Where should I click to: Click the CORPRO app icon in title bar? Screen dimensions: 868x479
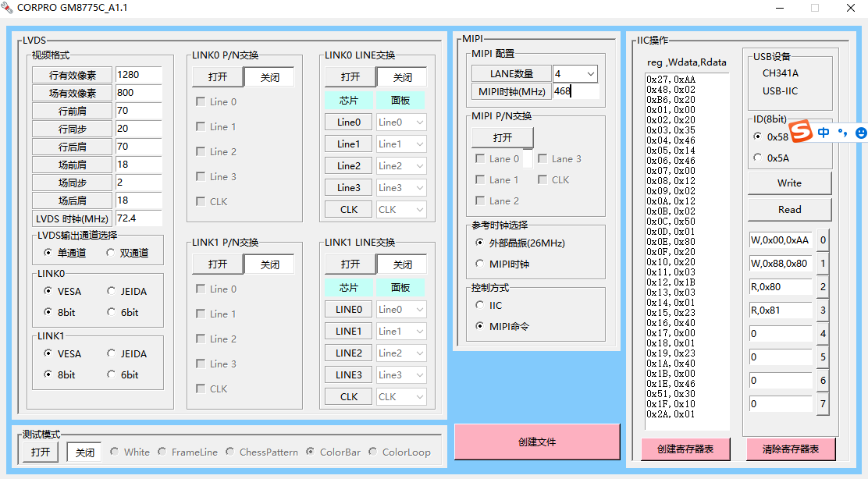7,8
